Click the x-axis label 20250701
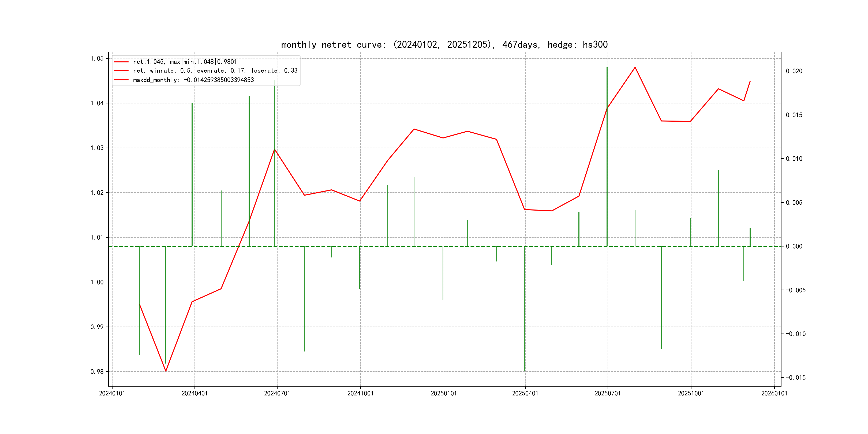Viewport: 868px width, 434px height. tap(608, 394)
